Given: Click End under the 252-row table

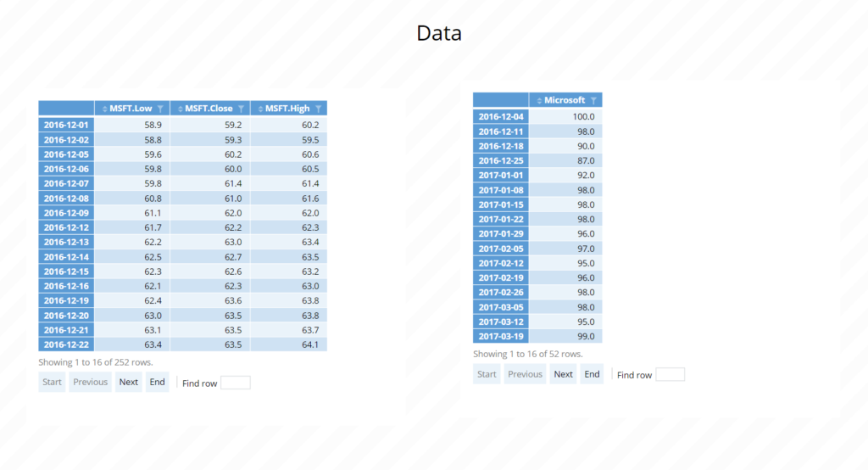Looking at the screenshot, I should click(x=157, y=382).
